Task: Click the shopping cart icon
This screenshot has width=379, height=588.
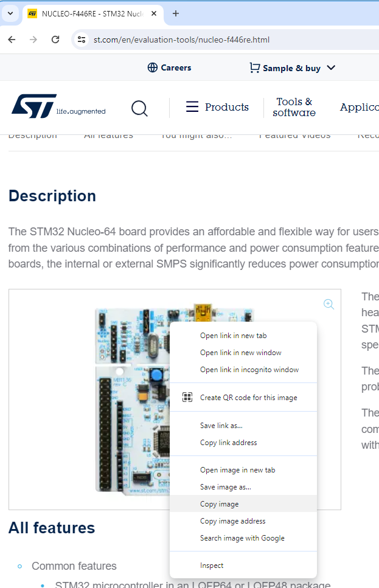Action: coord(254,67)
